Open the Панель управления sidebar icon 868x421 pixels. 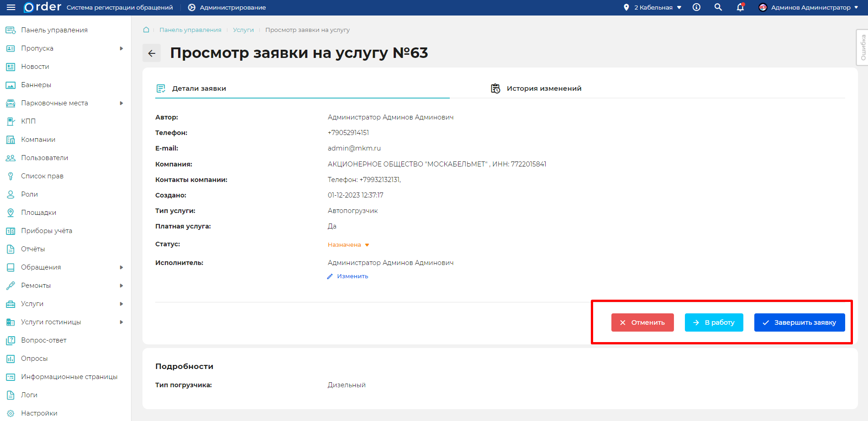pos(10,30)
